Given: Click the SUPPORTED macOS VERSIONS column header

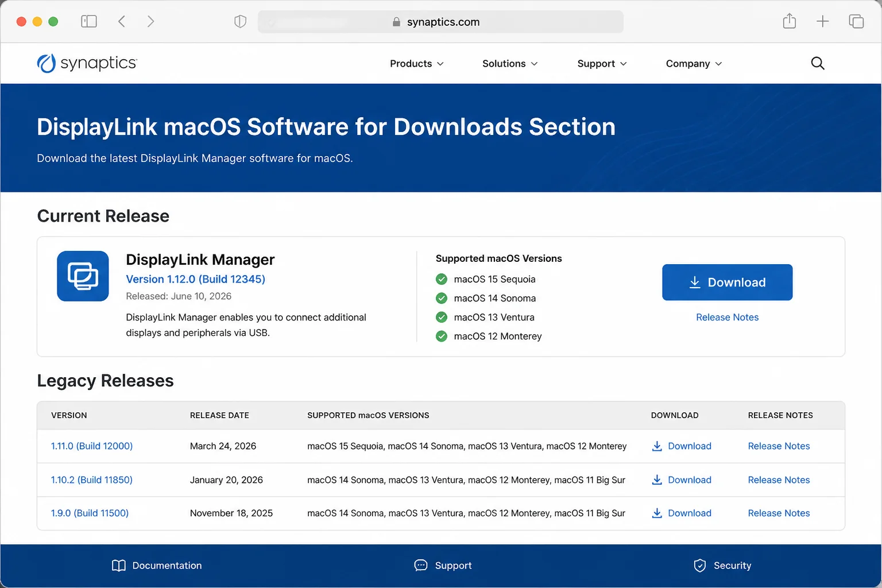Looking at the screenshot, I should click(x=368, y=416).
